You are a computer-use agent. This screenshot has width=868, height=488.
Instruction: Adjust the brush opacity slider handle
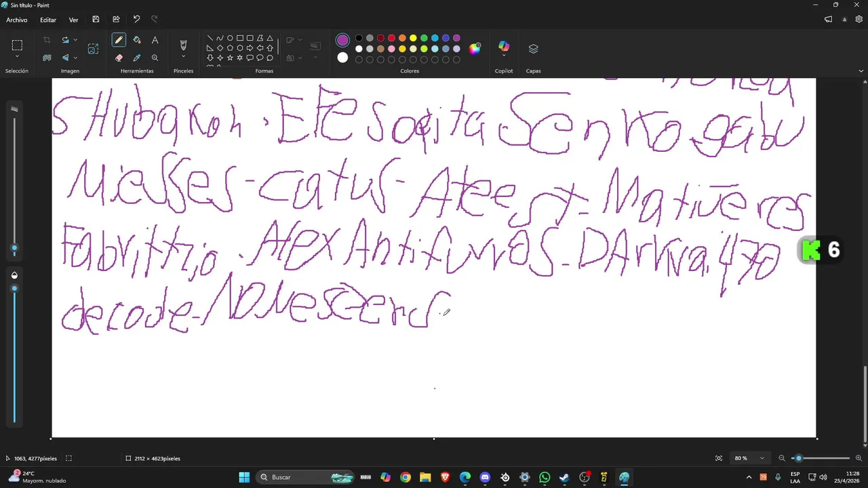[x=14, y=289]
